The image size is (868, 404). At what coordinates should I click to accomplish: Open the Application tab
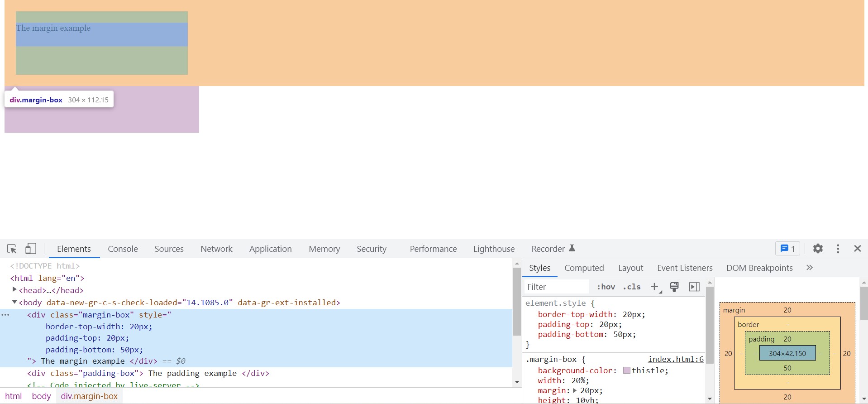pos(270,249)
